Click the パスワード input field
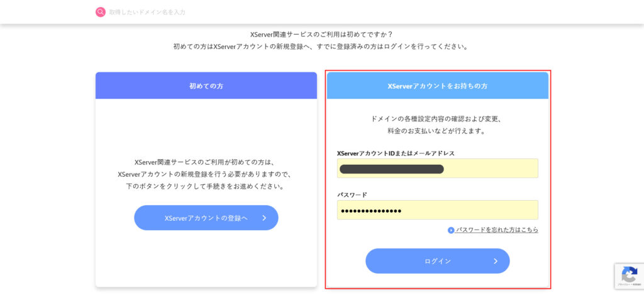Screen dimensions: 644x295 [x=438, y=210]
